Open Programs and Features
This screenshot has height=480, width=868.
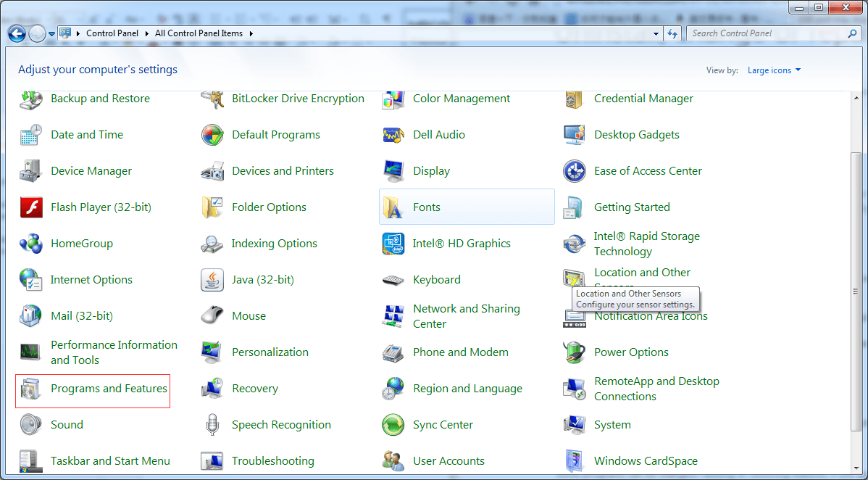[x=108, y=389]
